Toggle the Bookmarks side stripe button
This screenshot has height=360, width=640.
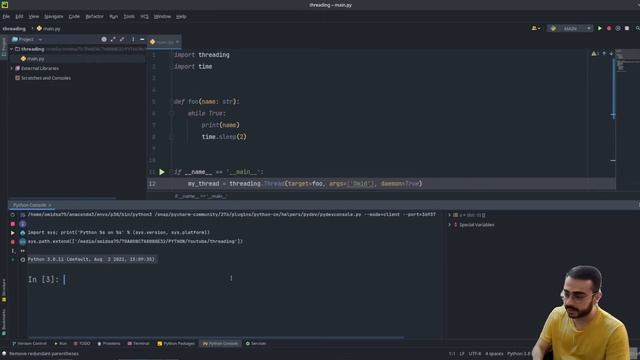(4, 322)
